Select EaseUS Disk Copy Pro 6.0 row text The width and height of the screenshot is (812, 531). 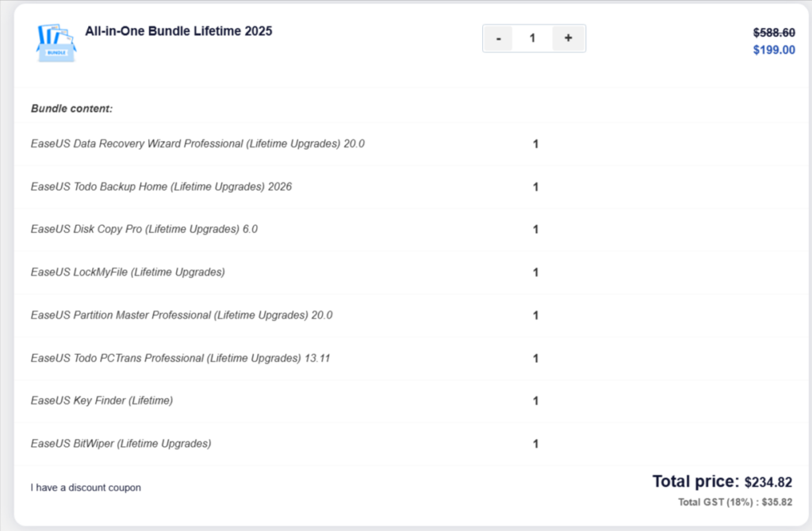[144, 229]
